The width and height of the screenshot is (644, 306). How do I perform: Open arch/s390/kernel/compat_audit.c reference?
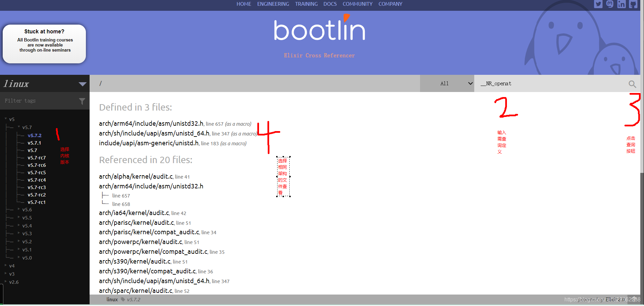(x=148, y=271)
